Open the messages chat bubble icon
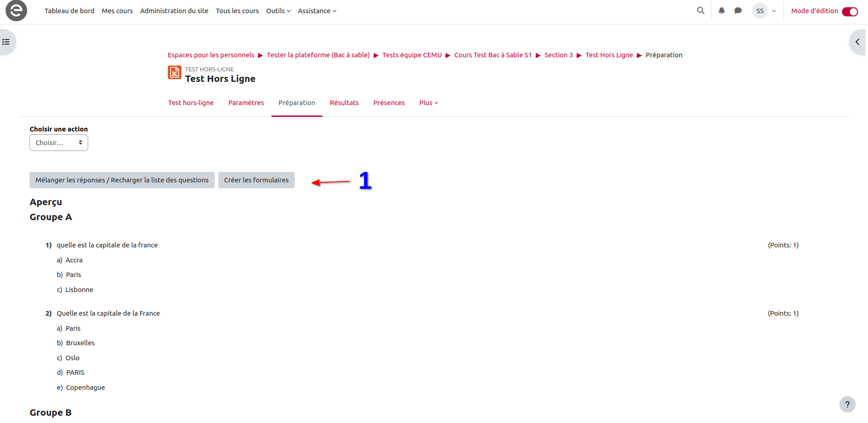This screenshot has width=868, height=423. tap(738, 10)
